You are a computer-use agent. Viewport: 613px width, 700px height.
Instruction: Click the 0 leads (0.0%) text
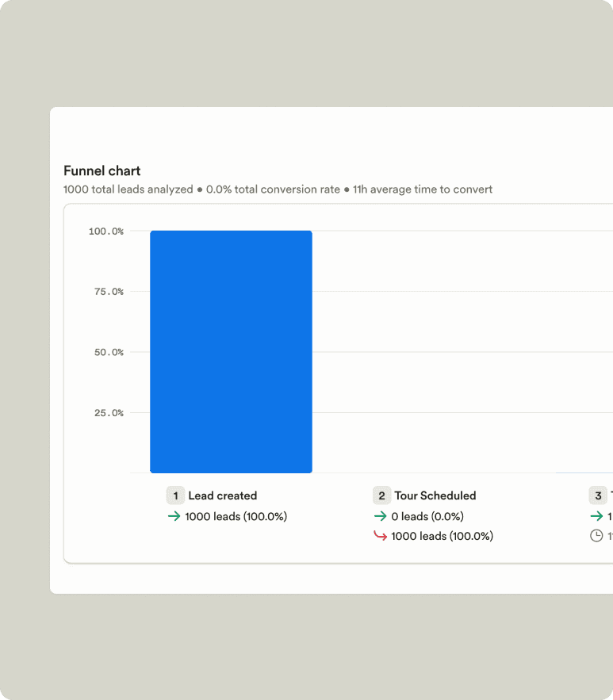(x=427, y=516)
